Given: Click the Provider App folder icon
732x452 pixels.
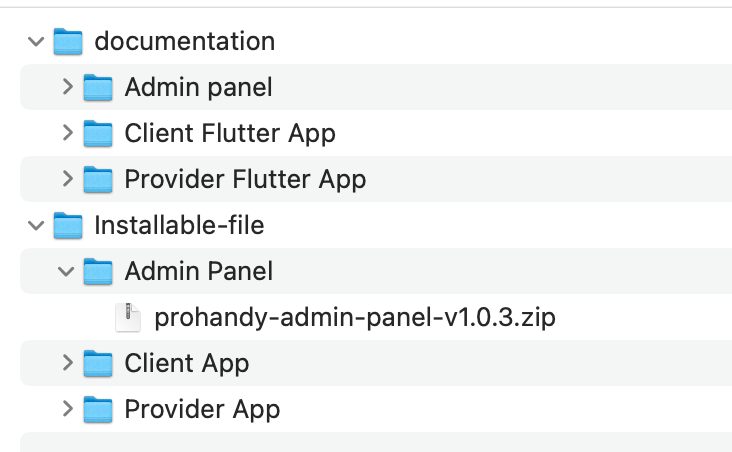Looking at the screenshot, I should tap(98, 409).
